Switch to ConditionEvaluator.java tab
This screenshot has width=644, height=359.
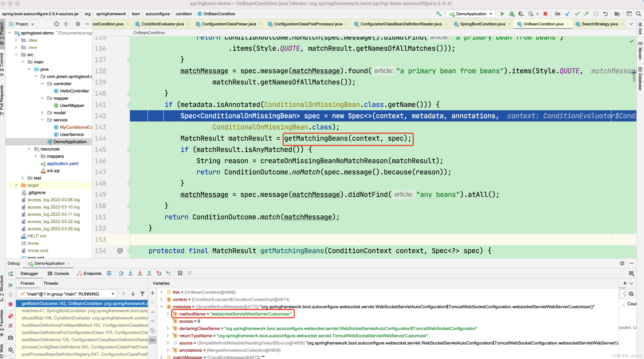click(x=163, y=24)
